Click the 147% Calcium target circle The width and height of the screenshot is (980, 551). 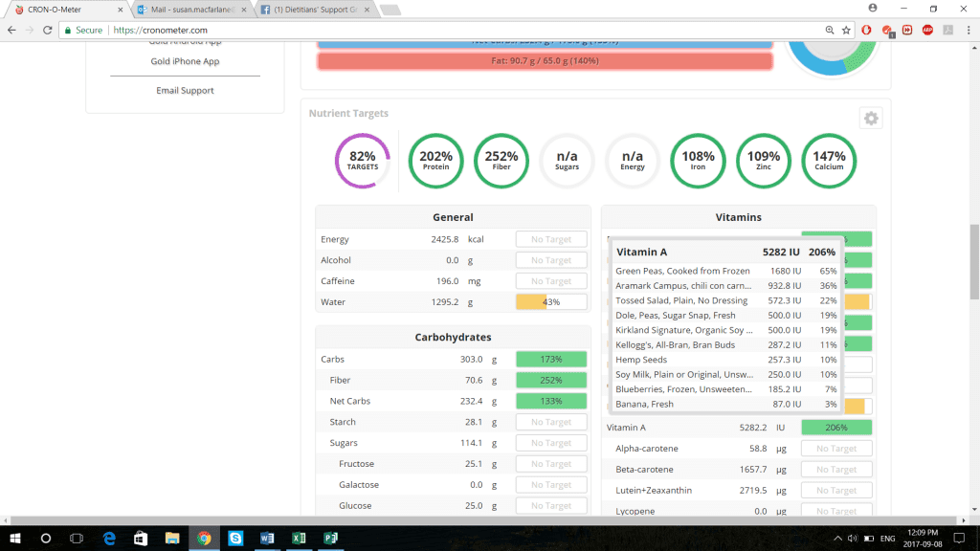(829, 161)
